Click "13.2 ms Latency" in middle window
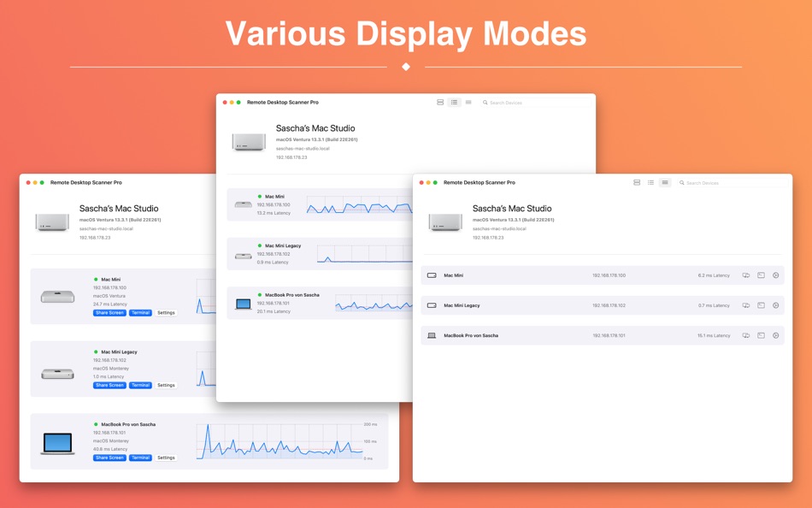 click(x=274, y=213)
